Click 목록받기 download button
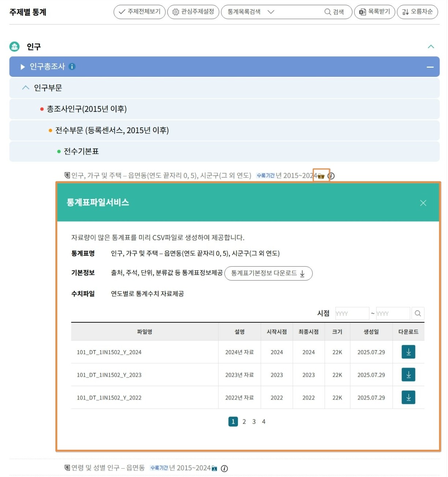The height and width of the screenshot is (477, 448). [374, 12]
